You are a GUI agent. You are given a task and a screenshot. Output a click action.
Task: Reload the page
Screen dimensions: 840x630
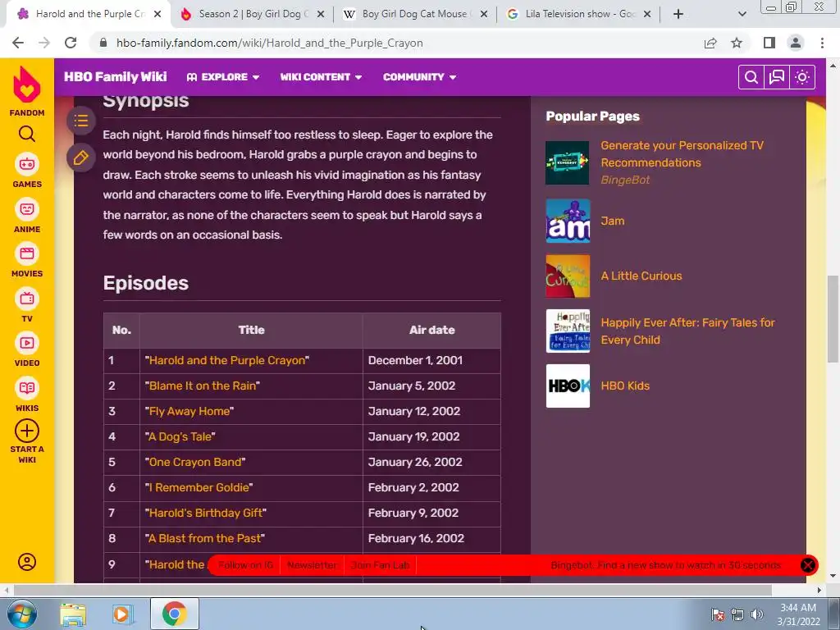[x=71, y=43]
